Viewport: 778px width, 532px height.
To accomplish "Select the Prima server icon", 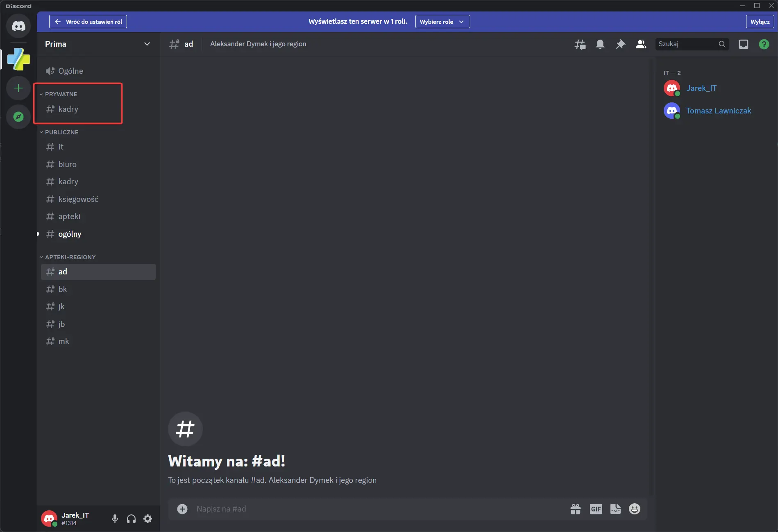I will coord(18,59).
